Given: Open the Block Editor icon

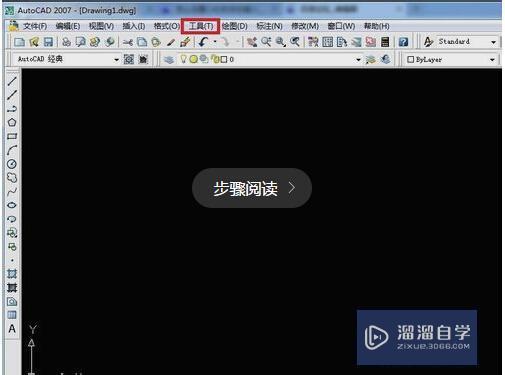Looking at the screenshot, I should pyautogui.click(x=185, y=42).
